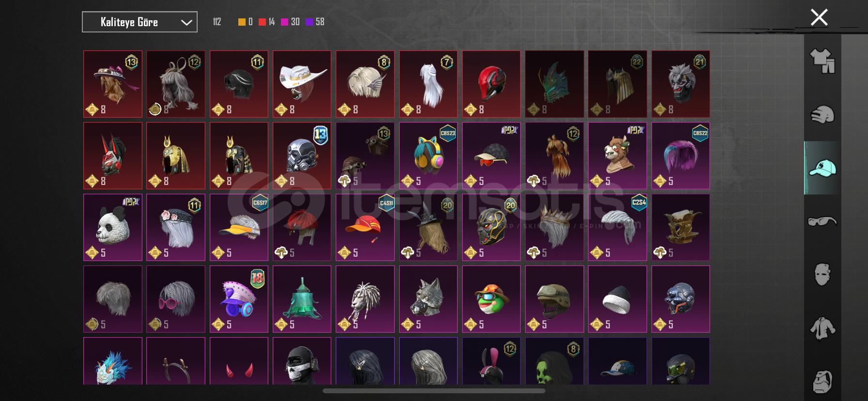Close the inventory with X button

(819, 17)
